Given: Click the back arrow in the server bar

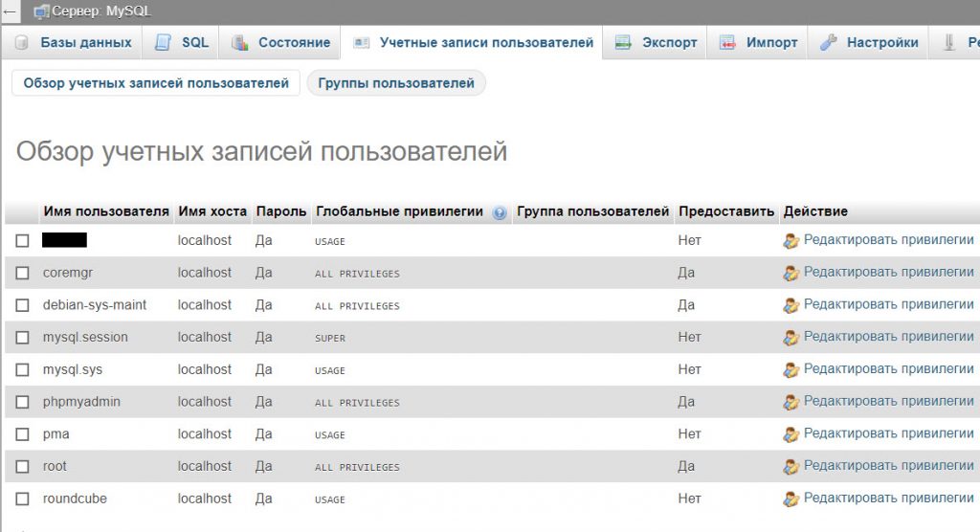Looking at the screenshot, I should (10, 11).
